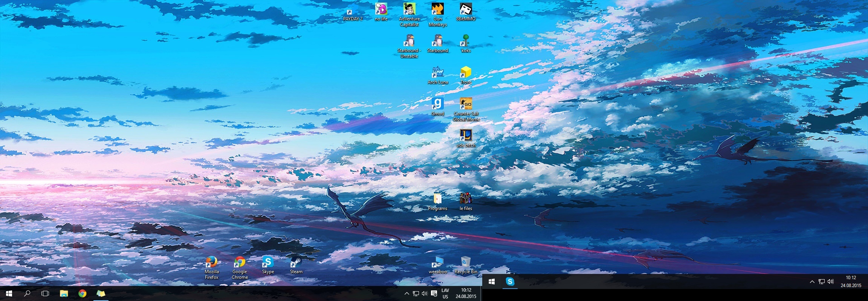Open File Explorer from the taskbar
Image resolution: width=868 pixels, height=301 pixels.
point(64,293)
